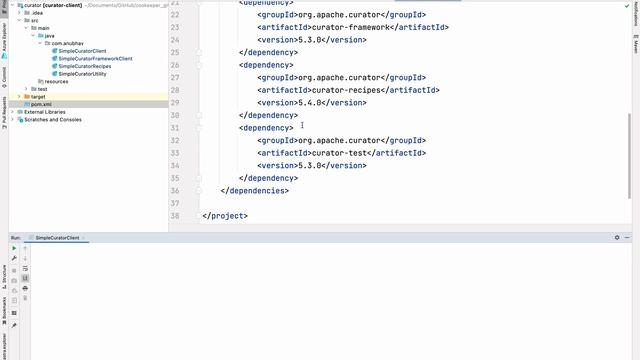Click curator-recipes artifactId text
Image resolution: width=640 pixels, height=360 pixels.
click(346, 90)
